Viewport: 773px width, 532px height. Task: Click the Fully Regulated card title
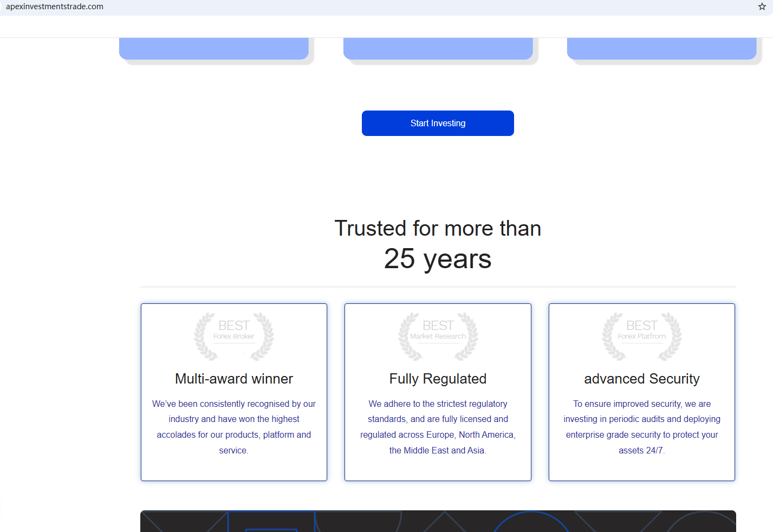point(438,379)
